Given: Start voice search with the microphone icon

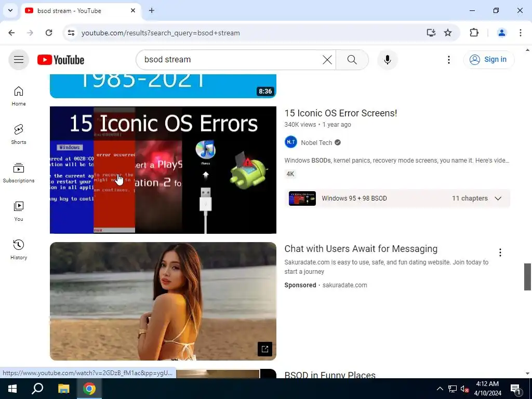Looking at the screenshot, I should coord(388,60).
